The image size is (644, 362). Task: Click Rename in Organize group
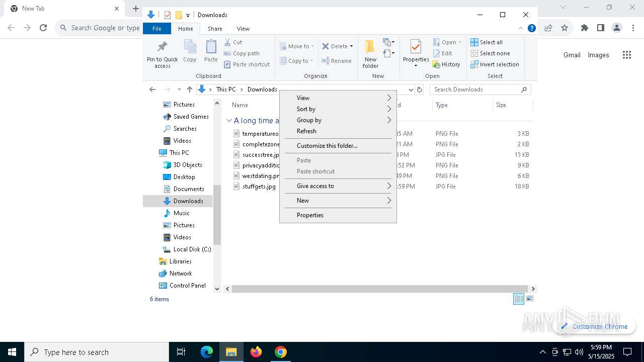(x=337, y=61)
